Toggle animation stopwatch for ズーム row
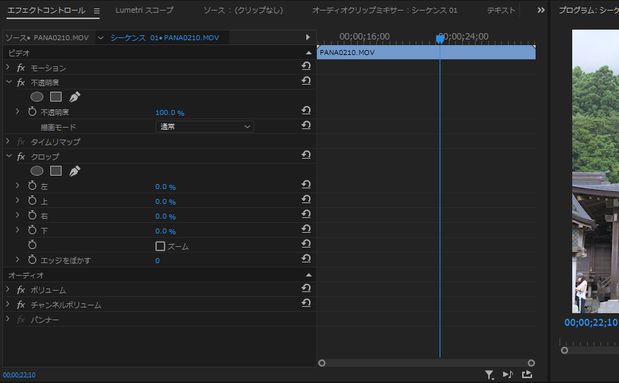Viewport: 619px width, 383px height. click(32, 245)
